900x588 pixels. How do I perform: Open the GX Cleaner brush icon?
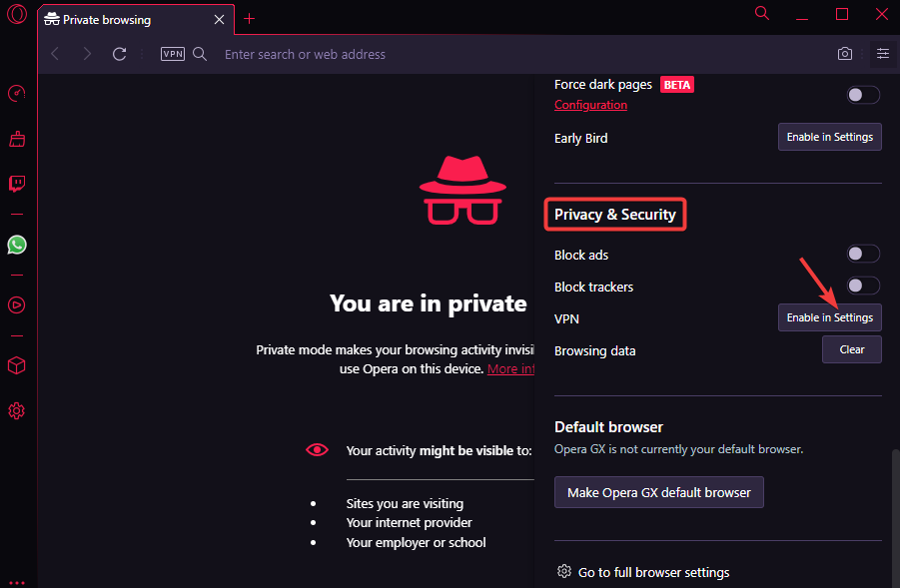tap(16, 139)
